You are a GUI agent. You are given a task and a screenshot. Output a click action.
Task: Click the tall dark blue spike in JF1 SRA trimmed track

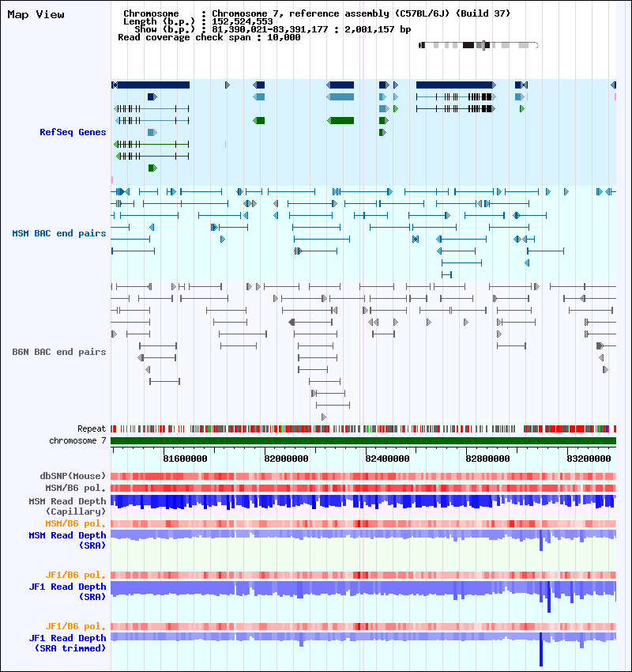point(541,649)
